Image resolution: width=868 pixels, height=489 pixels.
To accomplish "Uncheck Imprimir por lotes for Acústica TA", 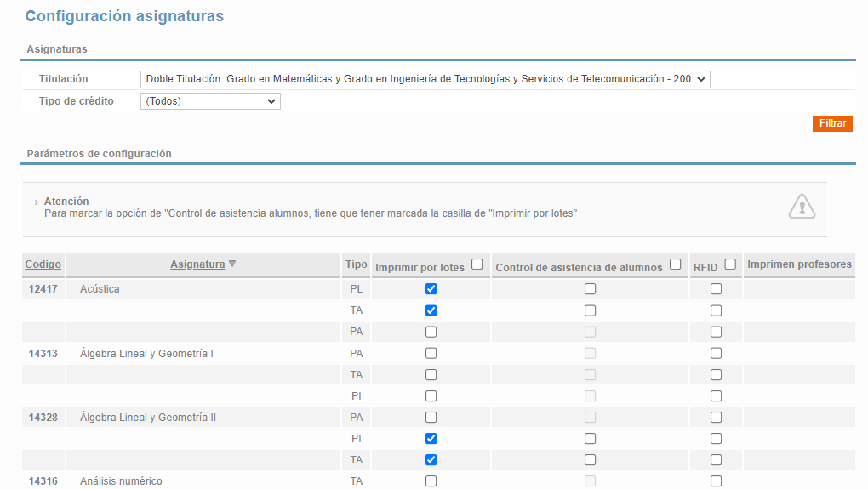I will pos(431,310).
